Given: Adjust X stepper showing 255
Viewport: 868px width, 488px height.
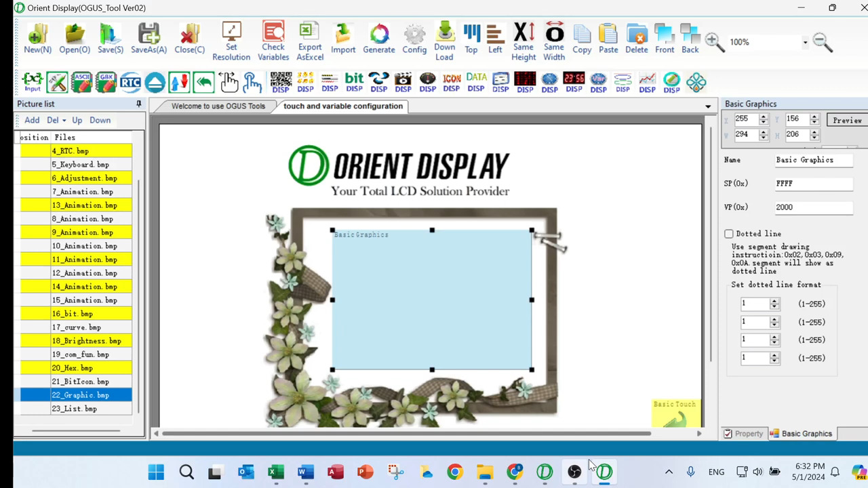Looking at the screenshot, I should pyautogui.click(x=764, y=119).
